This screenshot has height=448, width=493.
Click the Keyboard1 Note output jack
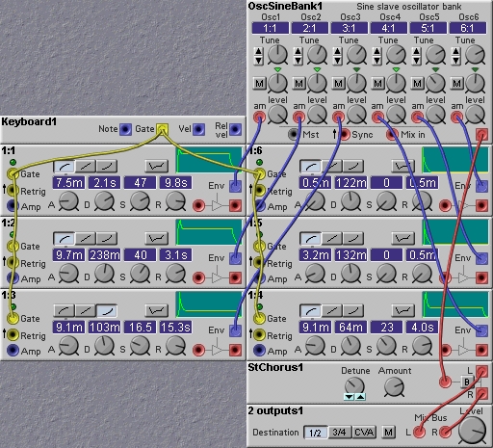[x=125, y=129]
